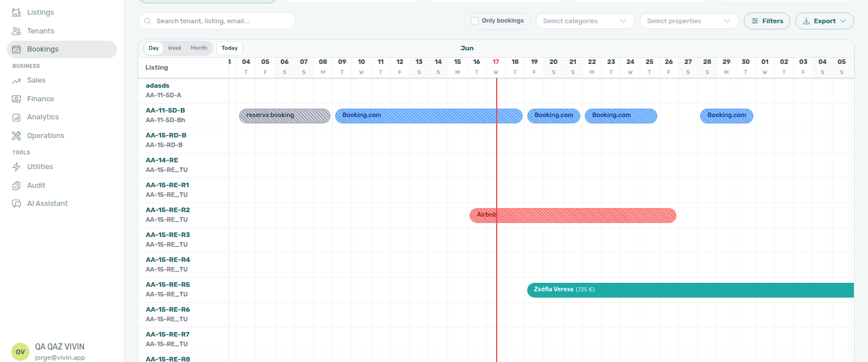868x362 pixels.
Task: Open Zsófia Veress booking bar
Action: (690, 290)
